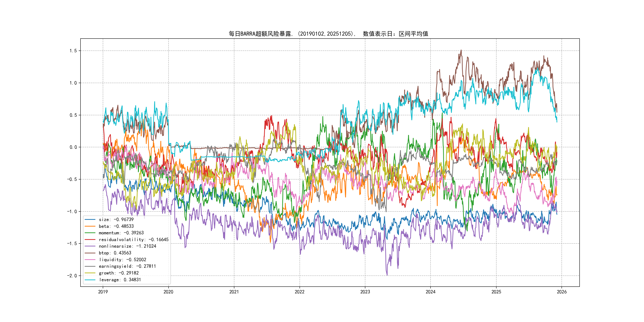Select the 'earningsyield: -0.27811' legend label
The image size is (644, 322).
tap(127, 266)
